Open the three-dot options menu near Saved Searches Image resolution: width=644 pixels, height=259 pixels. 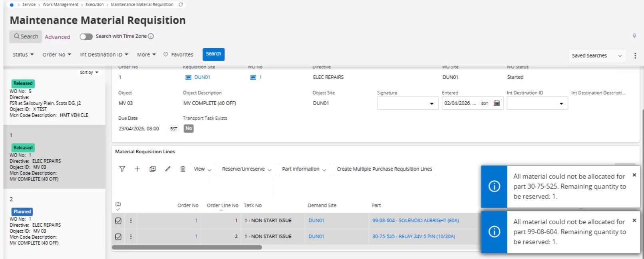(635, 56)
